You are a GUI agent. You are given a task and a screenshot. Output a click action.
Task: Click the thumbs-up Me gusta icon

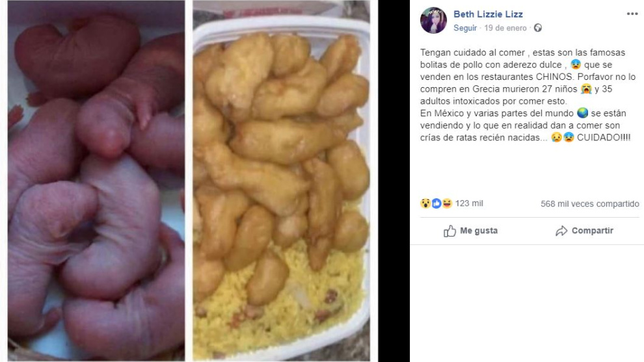point(449,231)
